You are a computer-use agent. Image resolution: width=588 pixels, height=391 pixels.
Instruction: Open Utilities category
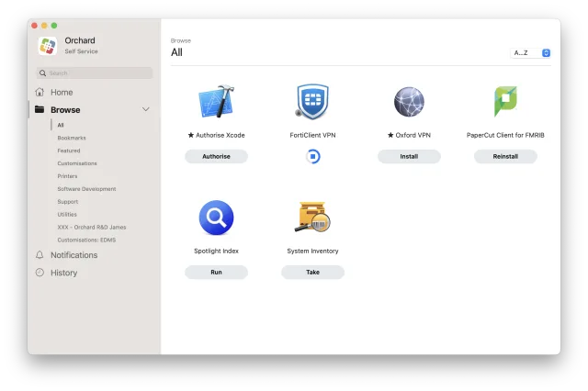click(67, 214)
